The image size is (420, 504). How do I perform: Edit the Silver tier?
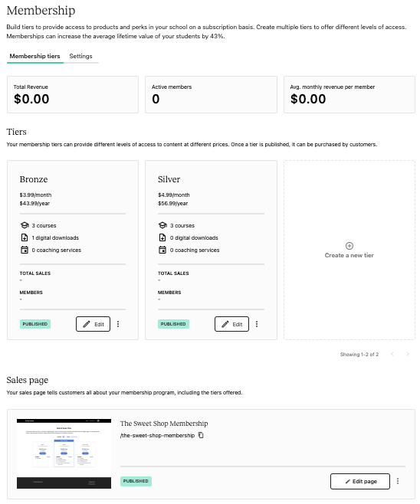(231, 324)
